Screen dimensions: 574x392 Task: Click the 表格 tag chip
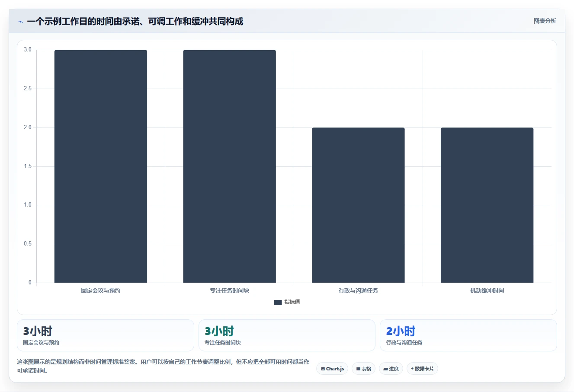click(363, 369)
